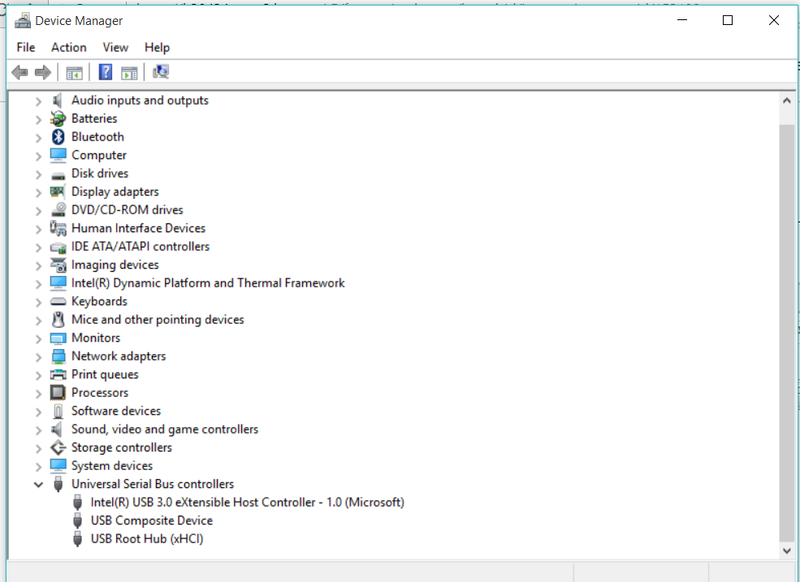This screenshot has width=800, height=582.
Task: Select USB Root Hub (xHCI) entry
Action: click(x=147, y=539)
